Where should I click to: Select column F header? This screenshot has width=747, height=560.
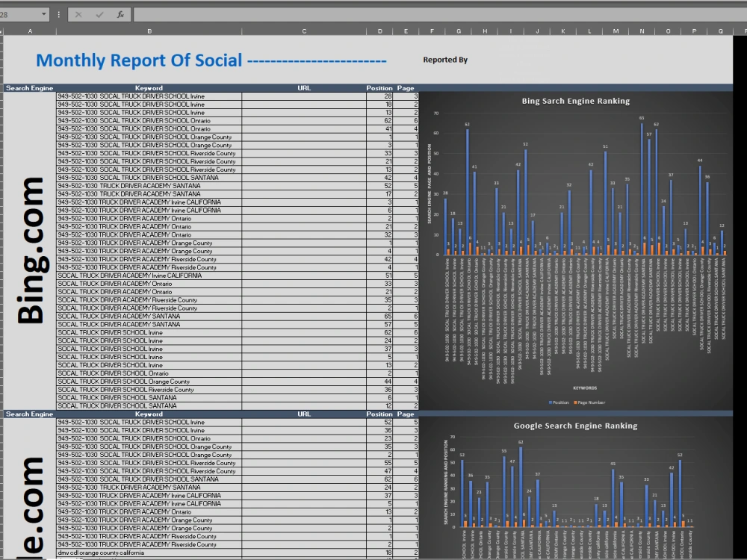point(432,31)
